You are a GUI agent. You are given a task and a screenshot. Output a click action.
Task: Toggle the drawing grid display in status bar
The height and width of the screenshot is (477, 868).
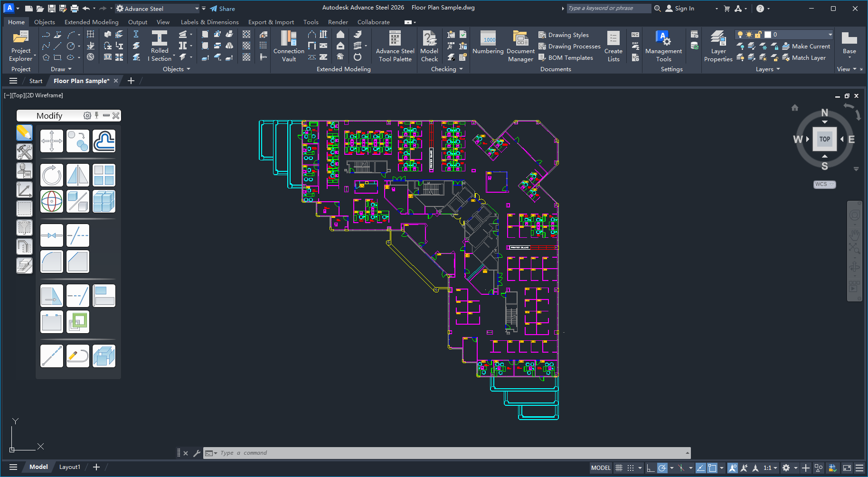pyautogui.click(x=619, y=468)
